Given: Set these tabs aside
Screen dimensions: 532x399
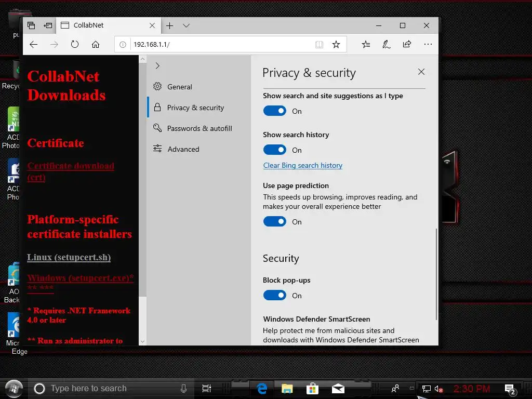Looking at the screenshot, I should point(48,25).
